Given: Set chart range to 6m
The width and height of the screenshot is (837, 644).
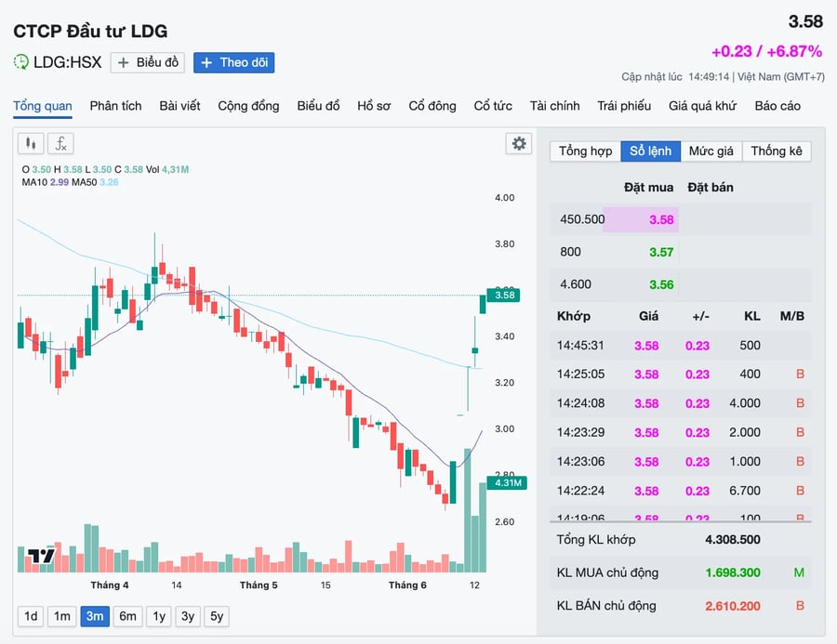Looking at the screenshot, I should pyautogui.click(x=127, y=616).
